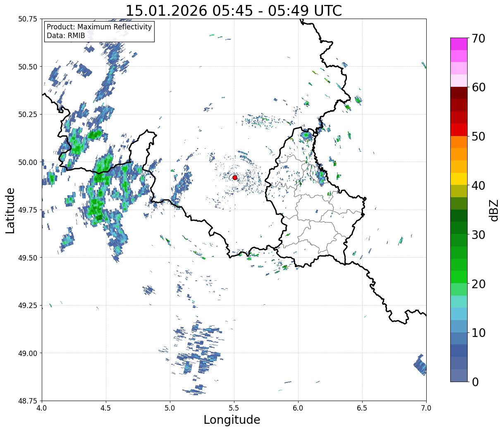The height and width of the screenshot is (430, 504).
Task: Click the plot title showing 05:45 - 05:49 UTC
Action: (x=234, y=10)
